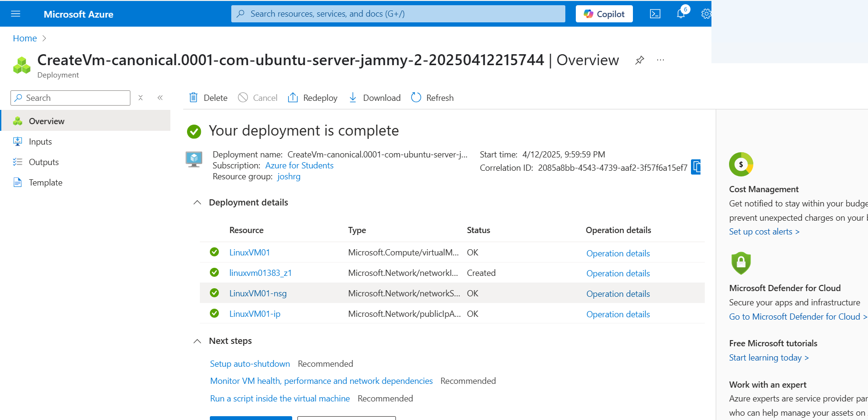Open the more options ellipsis
Image resolution: width=868 pixels, height=420 pixels.
[x=661, y=60]
